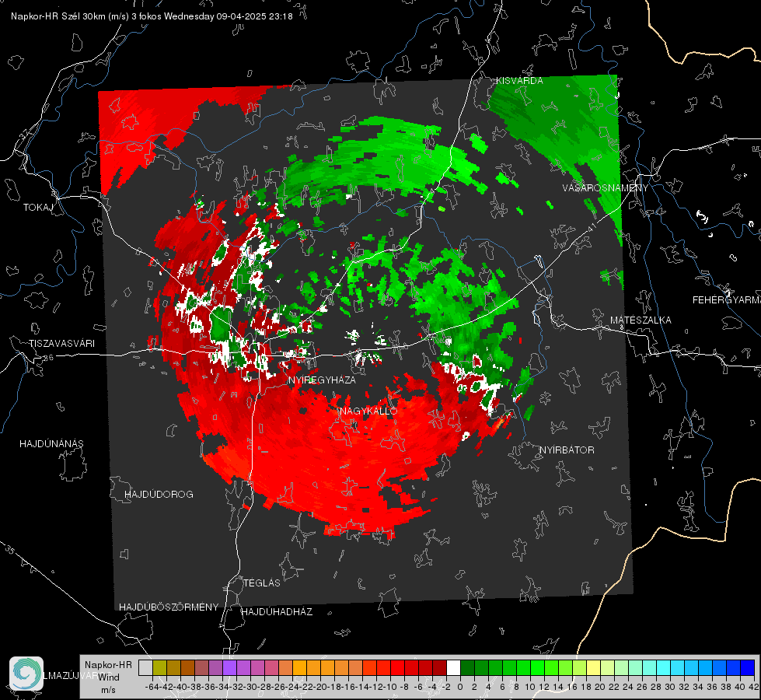Click the NYÍRBÁTOR town label
The height and width of the screenshot is (700, 761).
coord(567,450)
